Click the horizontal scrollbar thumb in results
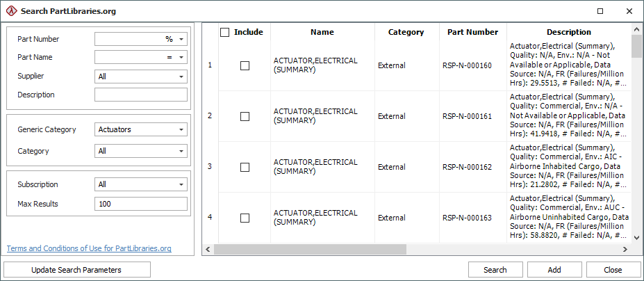The image size is (644, 281). 417,249
